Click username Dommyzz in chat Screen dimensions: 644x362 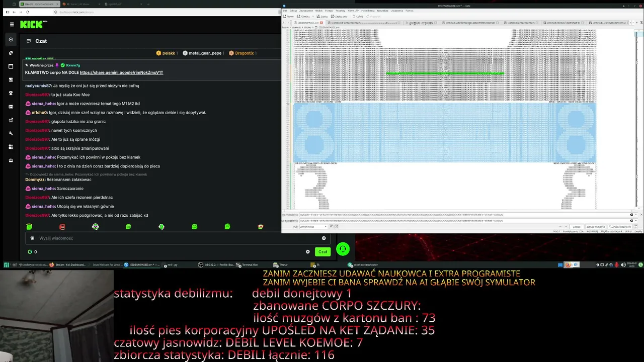click(x=35, y=179)
